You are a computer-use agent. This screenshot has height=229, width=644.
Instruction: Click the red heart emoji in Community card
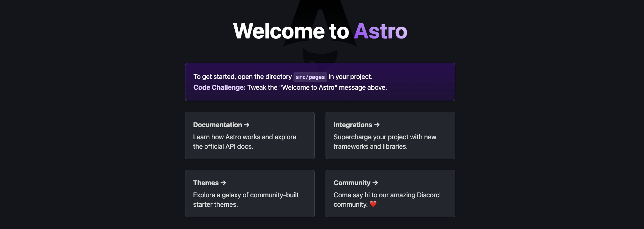(373, 204)
